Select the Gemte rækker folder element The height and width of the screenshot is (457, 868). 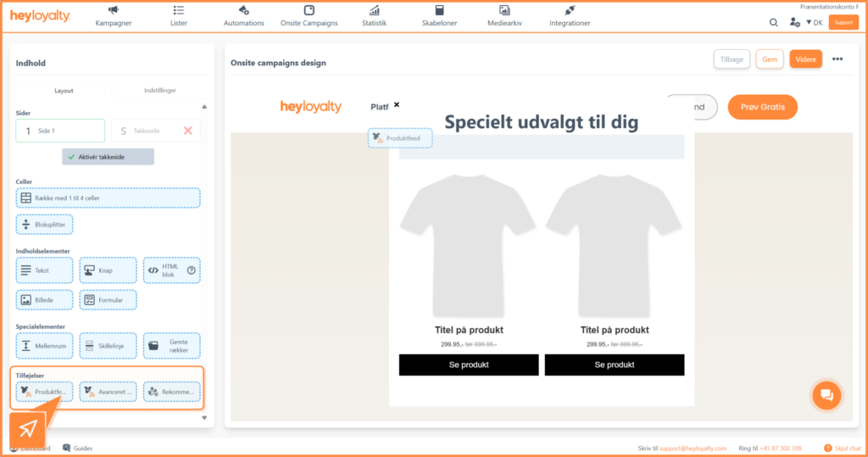tap(171, 346)
